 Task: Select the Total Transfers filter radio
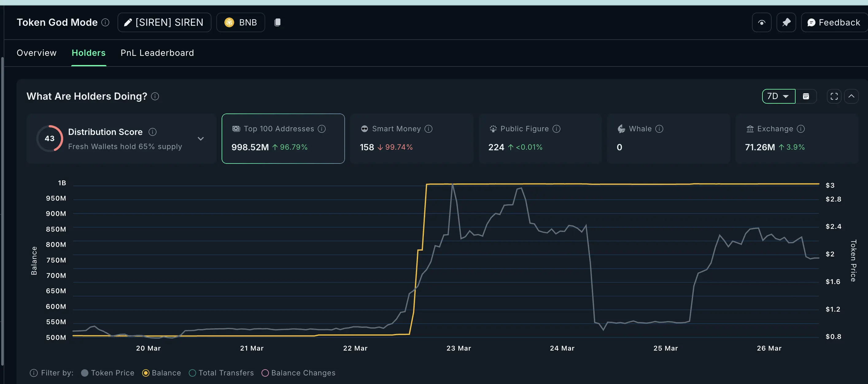pyautogui.click(x=192, y=373)
